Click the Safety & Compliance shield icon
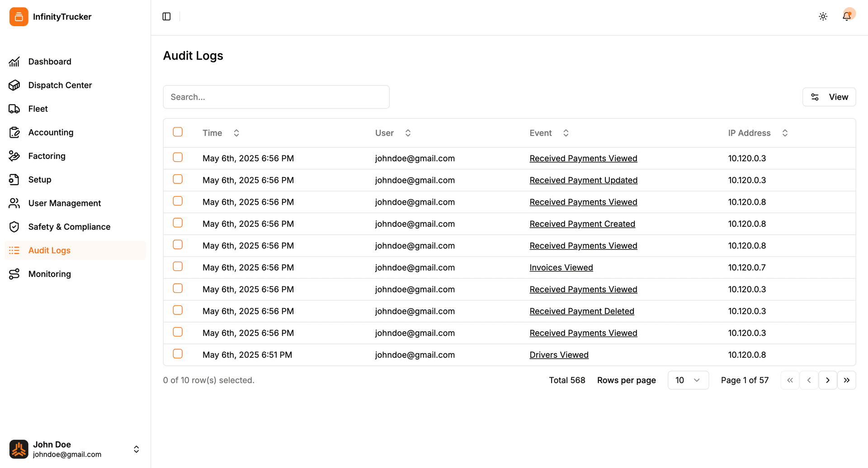This screenshot has width=868, height=468. [14, 226]
